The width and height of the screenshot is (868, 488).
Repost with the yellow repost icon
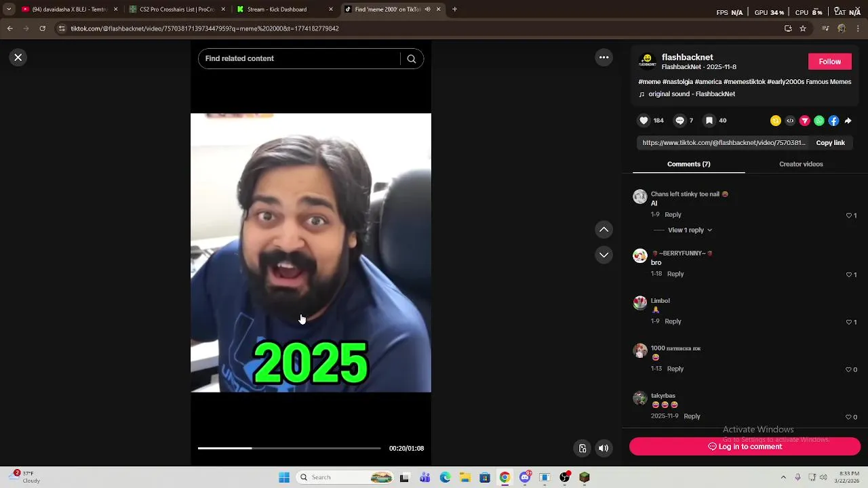(x=776, y=121)
